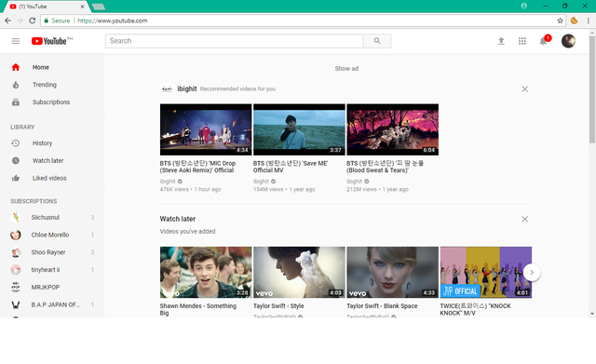The image size is (596, 364).
Task: Dismiss the ibighit recommendations section
Action: [x=524, y=89]
